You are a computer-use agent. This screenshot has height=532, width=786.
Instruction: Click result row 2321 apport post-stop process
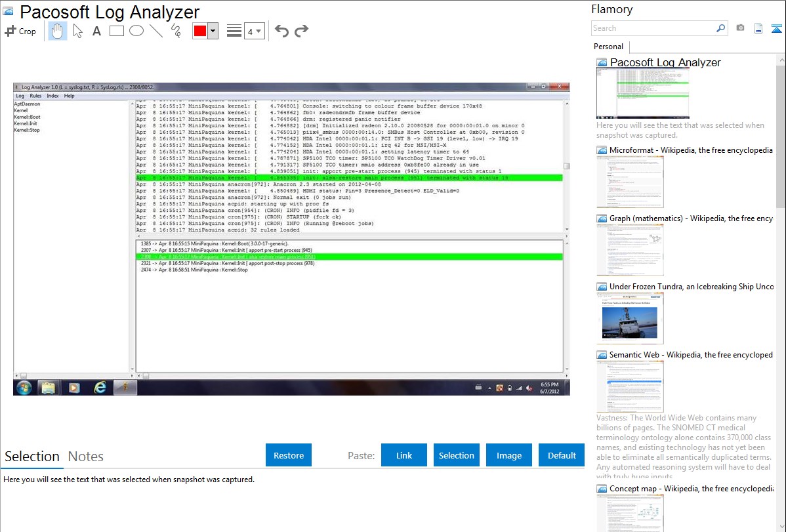tap(228, 263)
